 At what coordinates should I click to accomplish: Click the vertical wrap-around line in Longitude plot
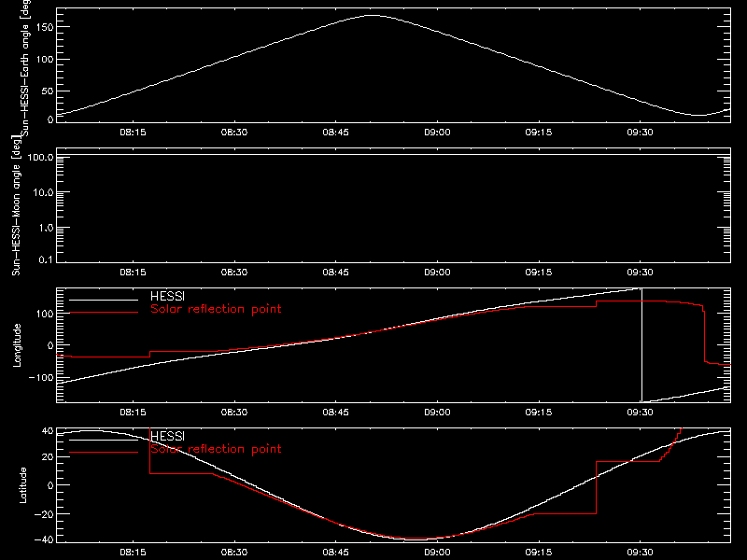point(641,345)
